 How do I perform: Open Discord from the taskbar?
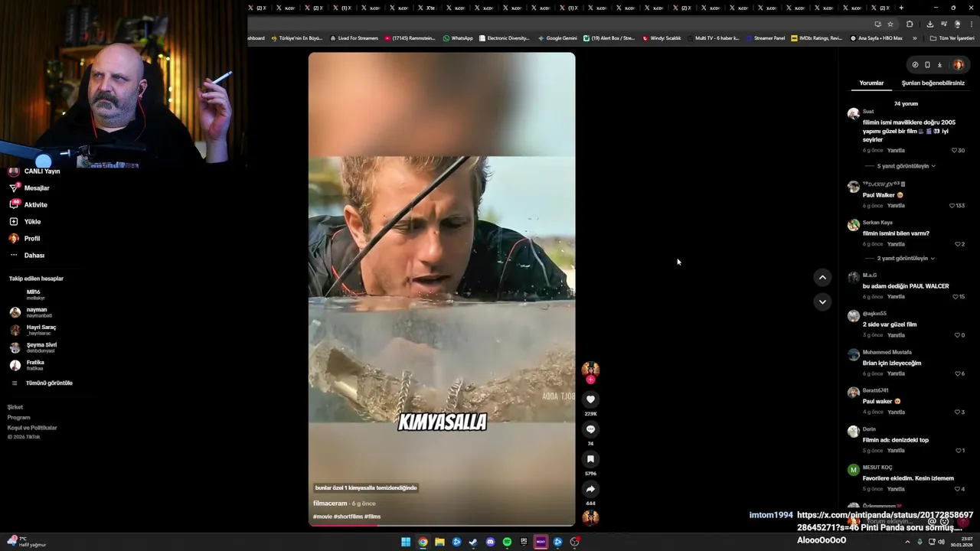click(x=490, y=542)
